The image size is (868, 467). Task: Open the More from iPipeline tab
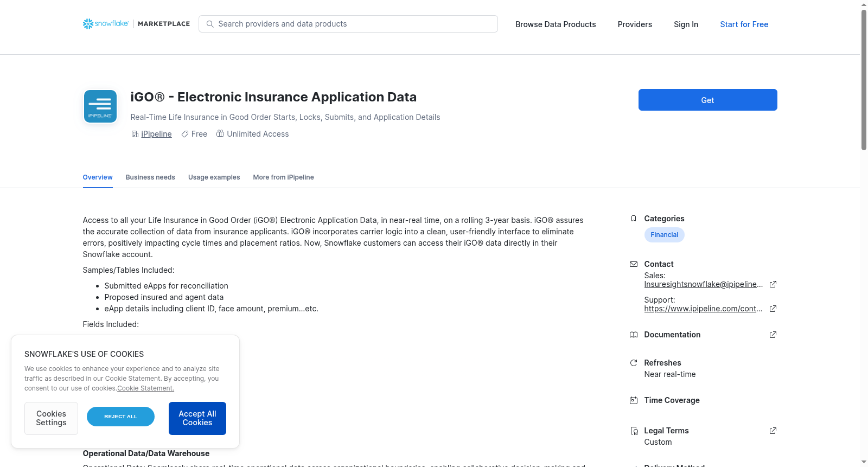click(283, 177)
